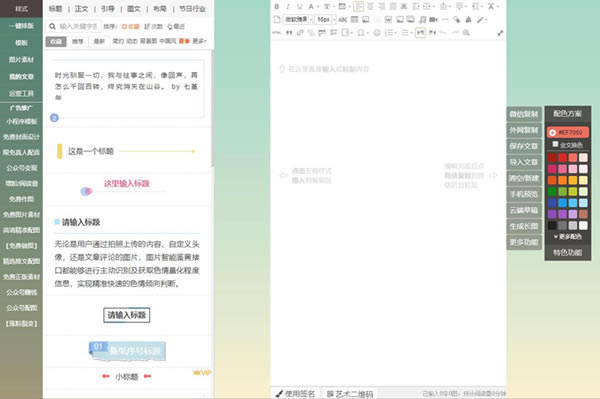Apply italic formatting
600x399 pixels.
(x=288, y=7)
